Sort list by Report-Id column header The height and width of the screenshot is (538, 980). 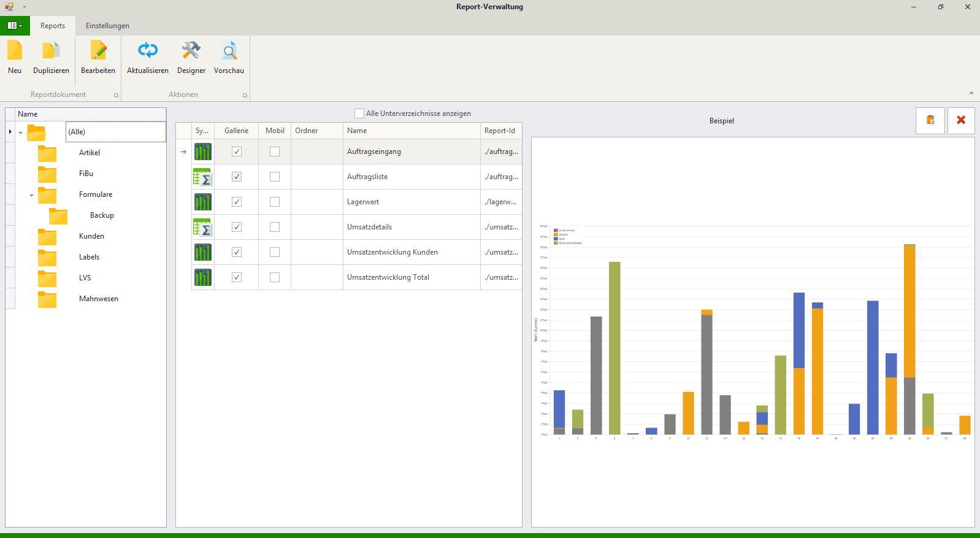click(x=500, y=131)
